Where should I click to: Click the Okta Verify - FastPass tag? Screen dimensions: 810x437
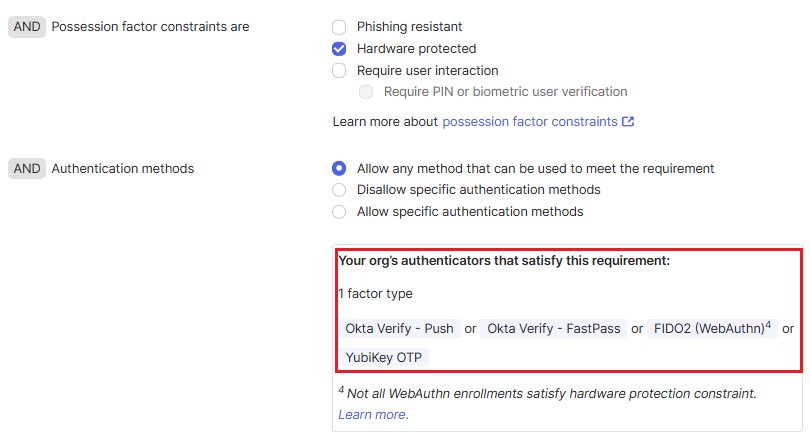554,329
